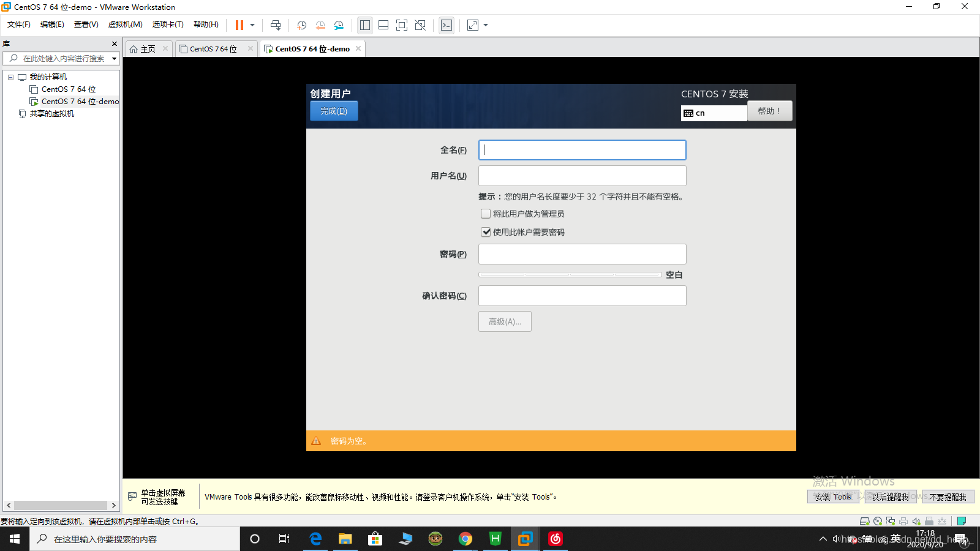Close the 主页 tab
Viewport: 980px width, 551px height.
165,48
